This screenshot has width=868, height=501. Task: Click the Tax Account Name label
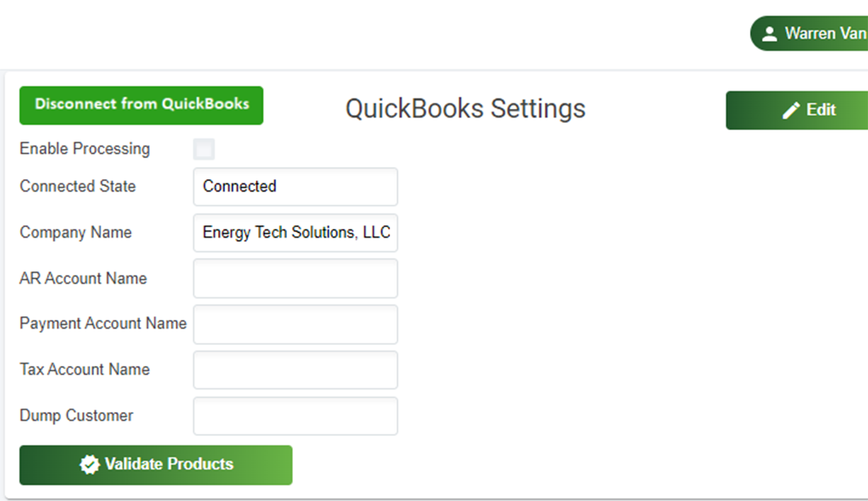point(85,369)
